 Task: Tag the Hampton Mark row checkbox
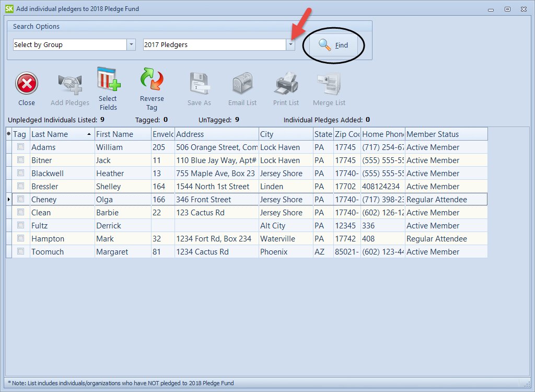(21, 238)
